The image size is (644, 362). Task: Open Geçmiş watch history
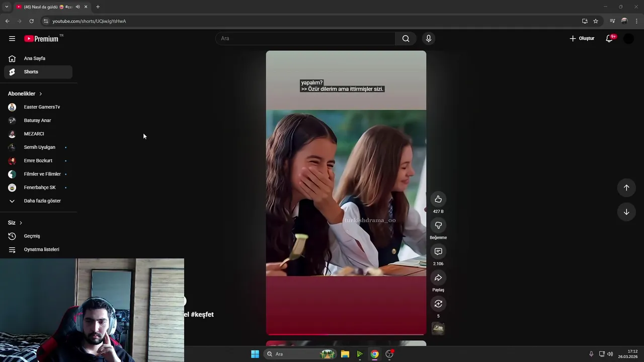click(x=38, y=236)
